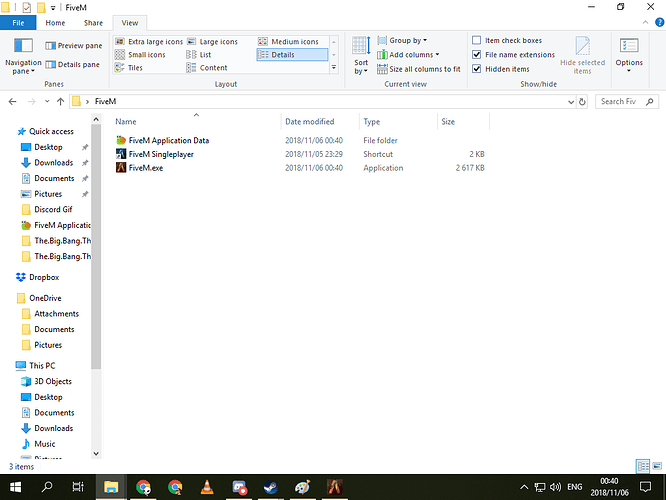The height and width of the screenshot is (500, 666).
Task: Open FiveM app icon on taskbar
Action: click(x=334, y=487)
